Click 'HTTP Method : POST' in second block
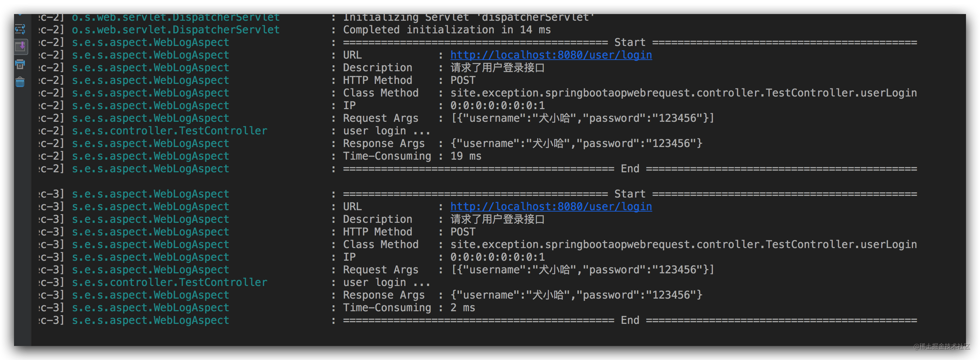The image size is (980, 360). [x=409, y=232]
